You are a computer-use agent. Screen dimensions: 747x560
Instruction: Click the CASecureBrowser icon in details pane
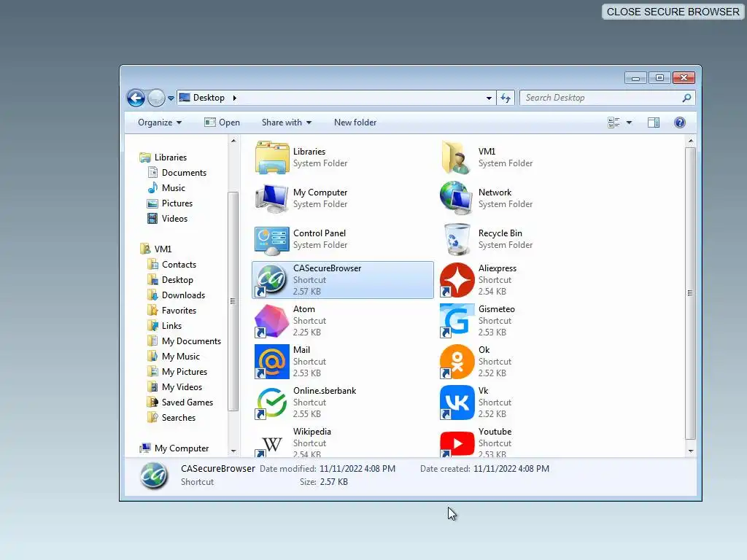click(154, 475)
